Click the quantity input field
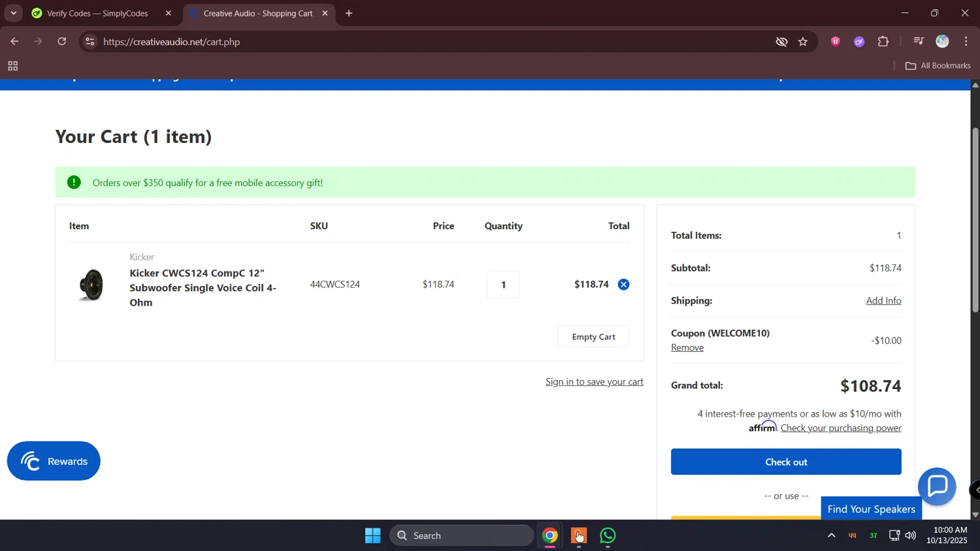 point(503,285)
